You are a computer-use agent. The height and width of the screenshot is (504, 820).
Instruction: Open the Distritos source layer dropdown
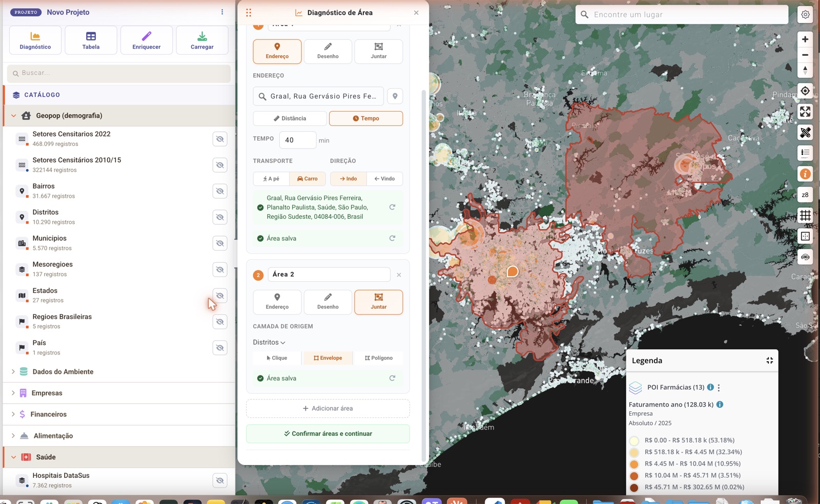(x=269, y=342)
